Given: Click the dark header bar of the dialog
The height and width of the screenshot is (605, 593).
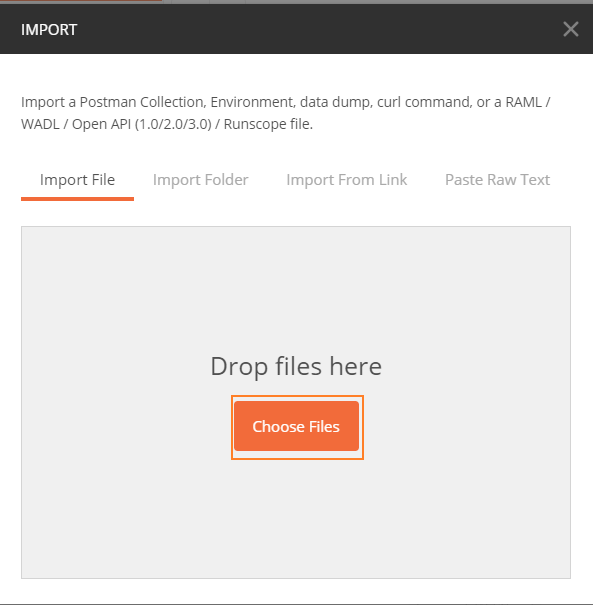Looking at the screenshot, I should [296, 29].
